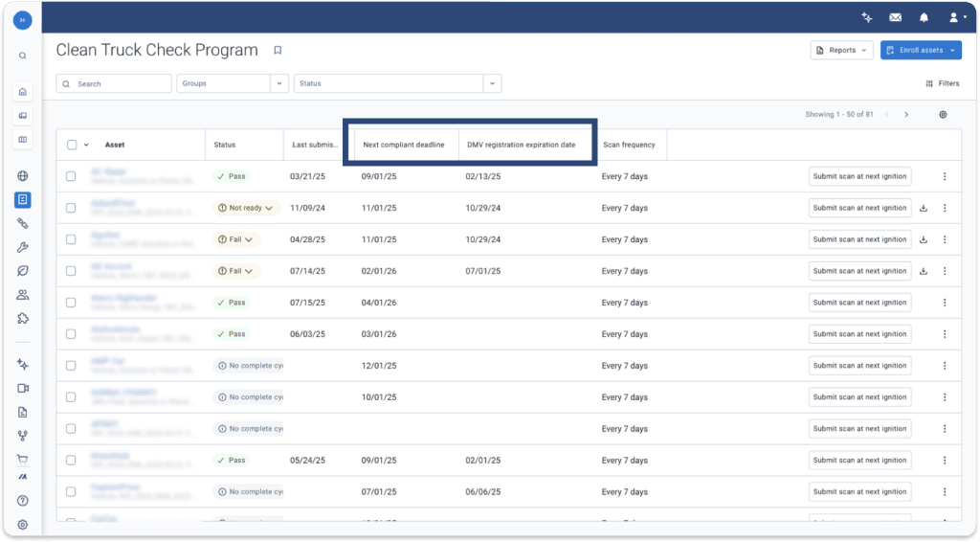Click the bookmark icon beside the page title
Viewport: 980px width, 542px height.
point(278,51)
